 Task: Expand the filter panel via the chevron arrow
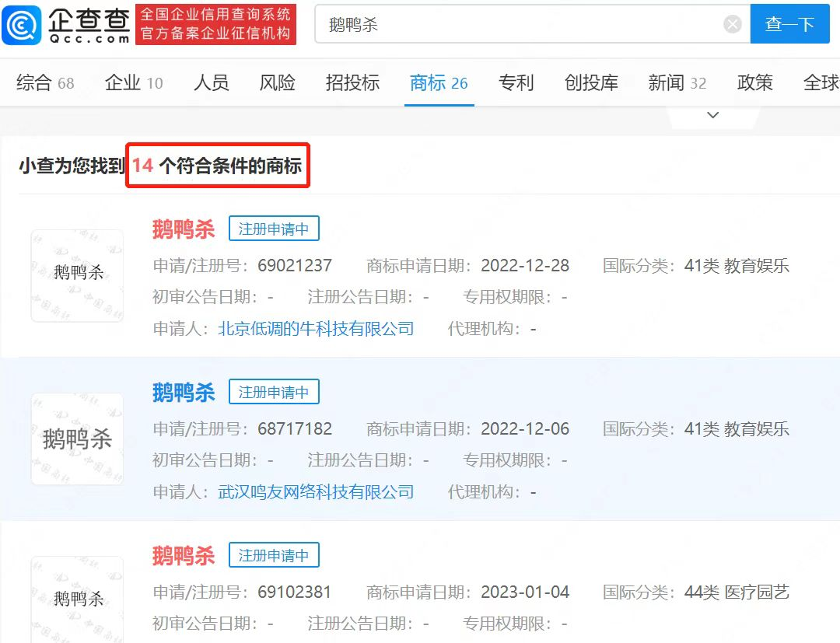[712, 114]
